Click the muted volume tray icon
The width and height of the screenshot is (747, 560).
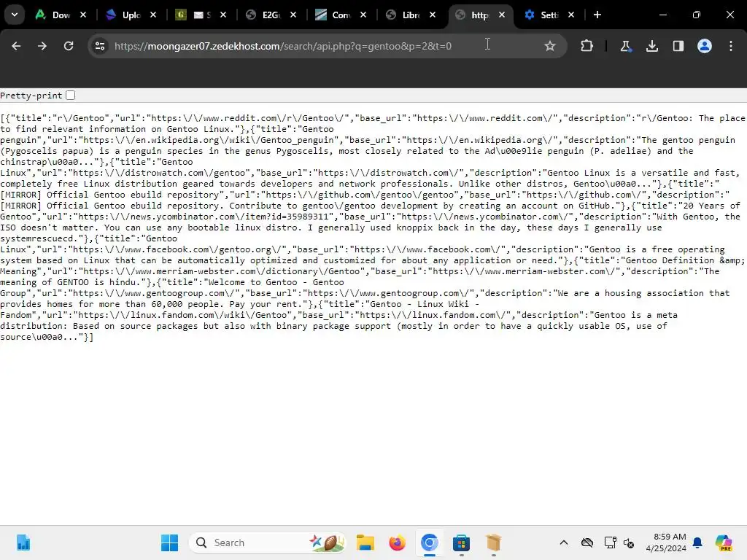click(x=629, y=542)
